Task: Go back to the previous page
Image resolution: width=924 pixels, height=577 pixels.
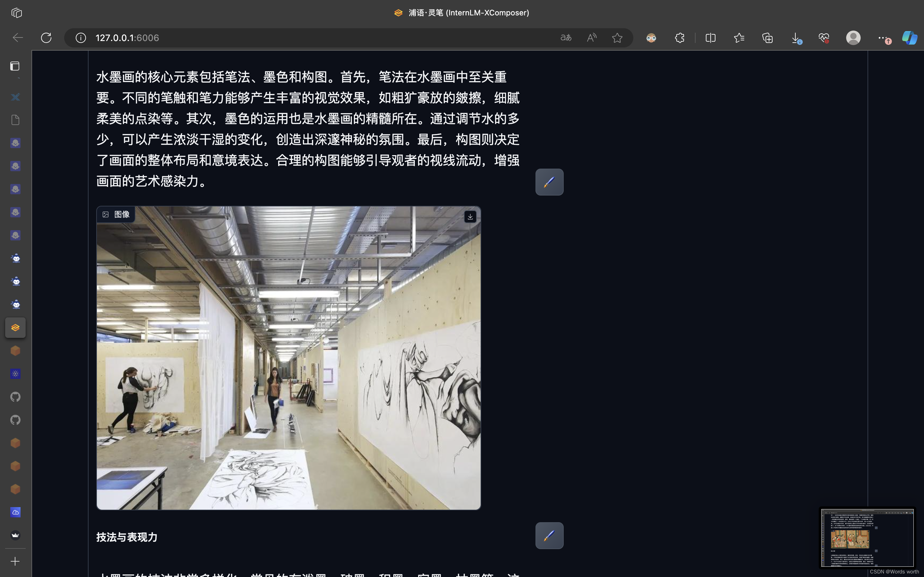Action: (18, 38)
